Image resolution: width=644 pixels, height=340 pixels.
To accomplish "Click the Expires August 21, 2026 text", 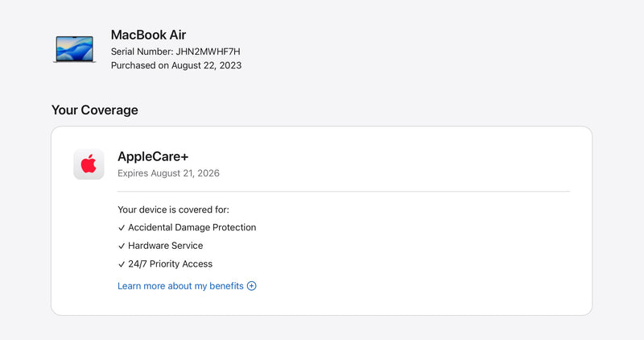I will [x=168, y=173].
